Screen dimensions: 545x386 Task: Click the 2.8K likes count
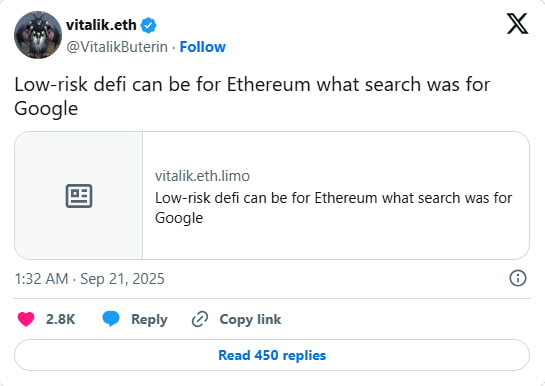click(60, 319)
